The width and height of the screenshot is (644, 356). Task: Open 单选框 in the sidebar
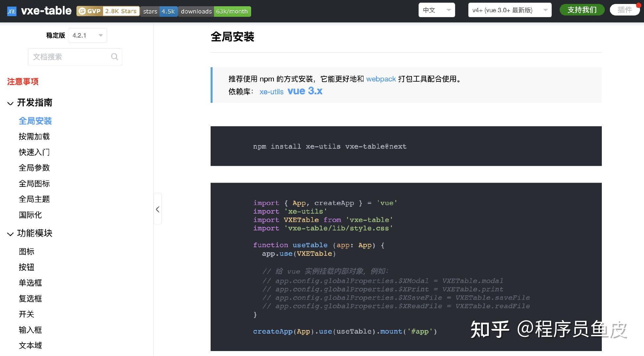30,283
